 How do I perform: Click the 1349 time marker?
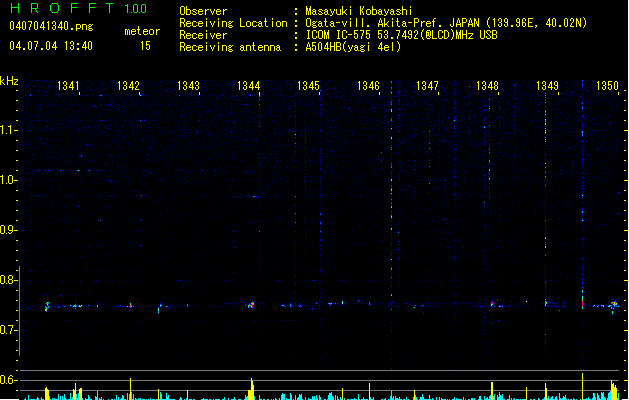(547, 85)
